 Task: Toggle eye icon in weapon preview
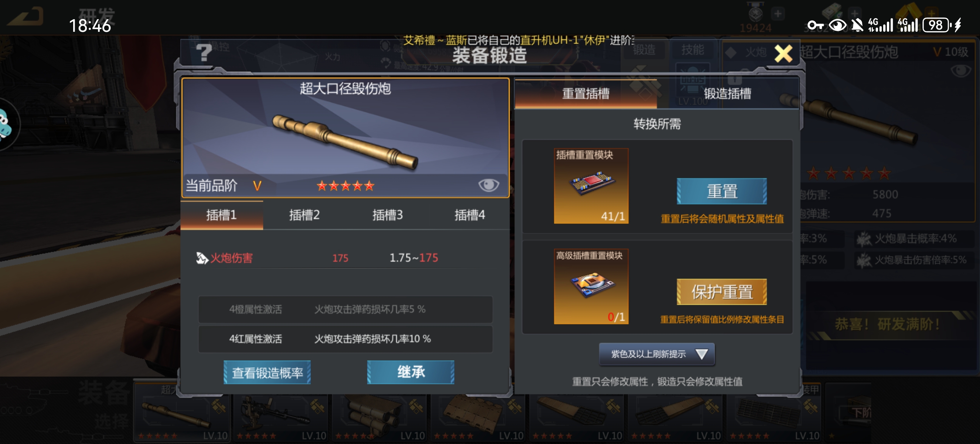[489, 185]
